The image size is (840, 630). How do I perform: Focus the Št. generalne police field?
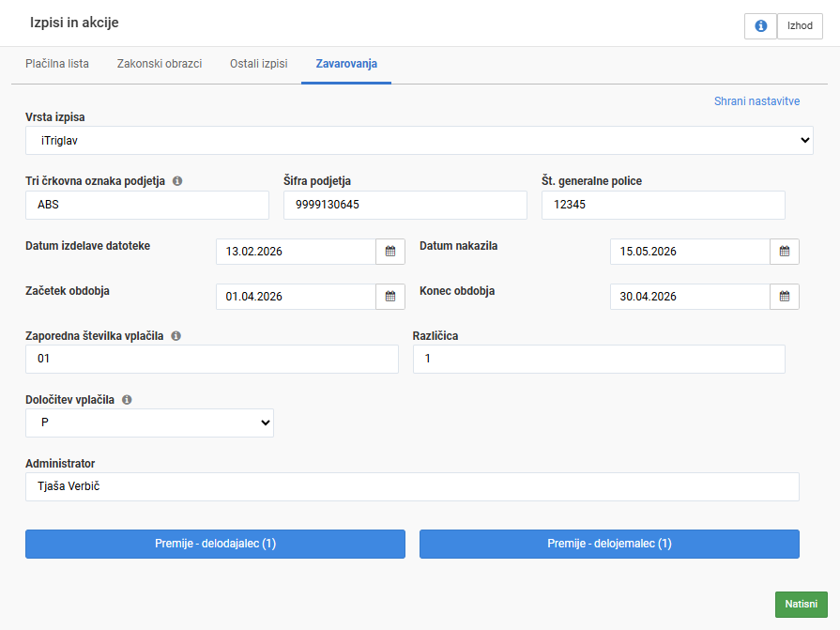pyautogui.click(x=664, y=205)
